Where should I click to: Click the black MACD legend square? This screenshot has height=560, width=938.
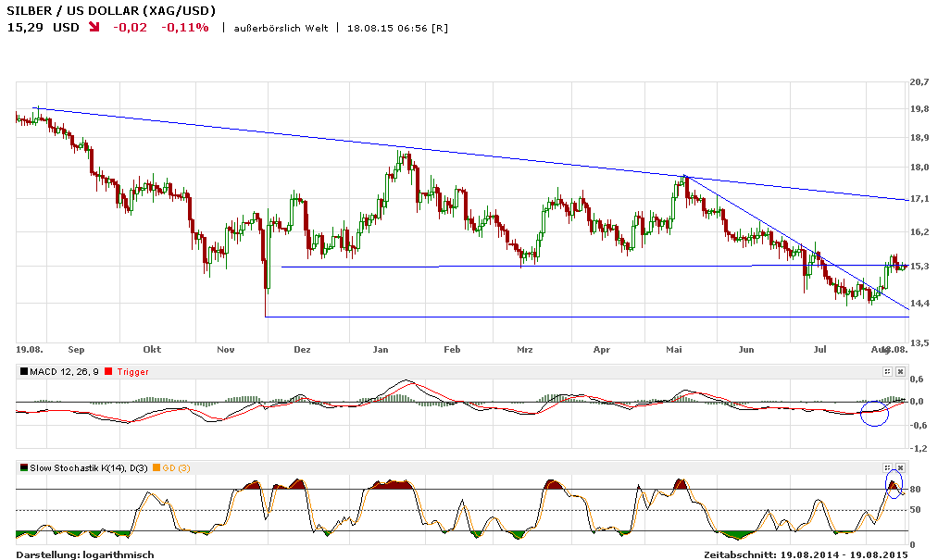click(22, 371)
